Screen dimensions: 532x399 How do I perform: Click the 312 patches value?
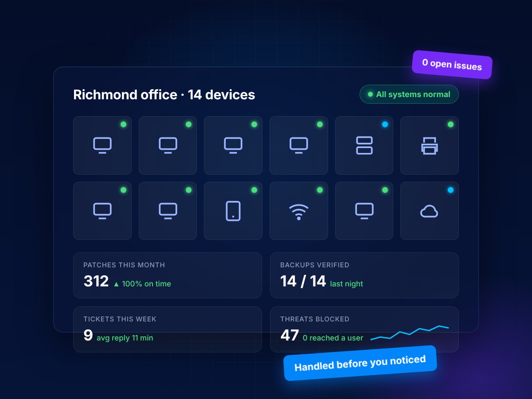[96, 281]
